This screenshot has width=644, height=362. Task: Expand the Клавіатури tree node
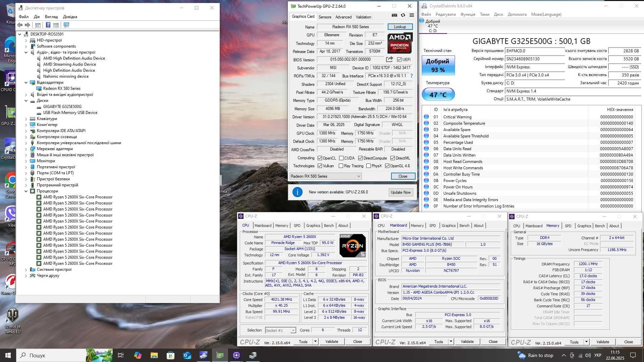pos(26,119)
